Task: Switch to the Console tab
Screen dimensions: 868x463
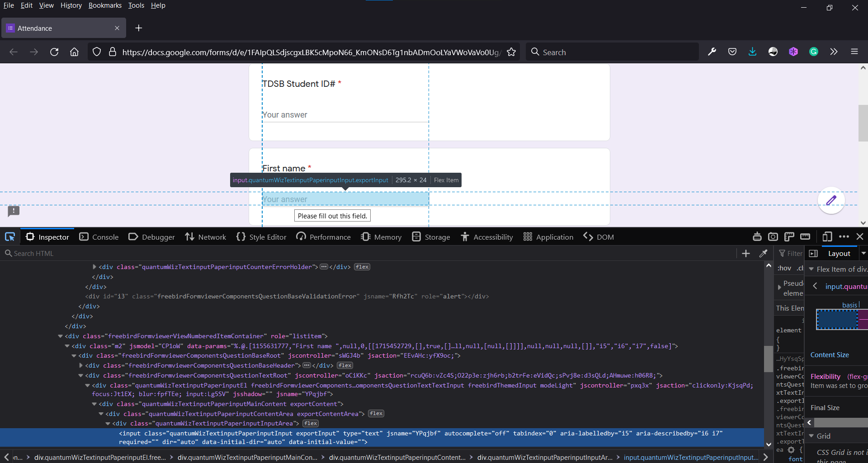Action: click(99, 236)
